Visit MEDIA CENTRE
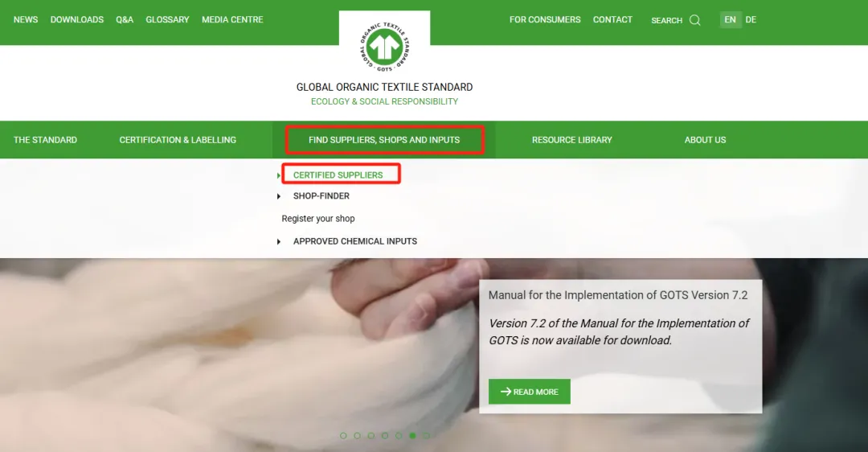 232,19
